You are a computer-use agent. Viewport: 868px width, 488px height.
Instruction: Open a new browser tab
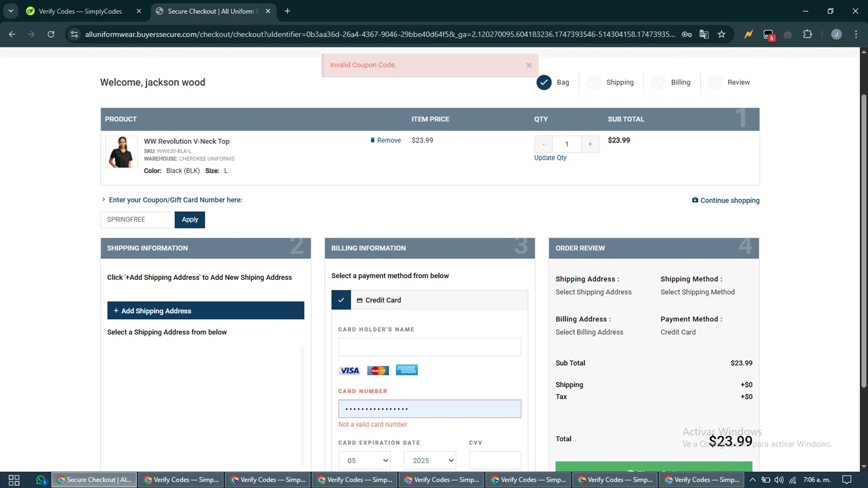[288, 11]
